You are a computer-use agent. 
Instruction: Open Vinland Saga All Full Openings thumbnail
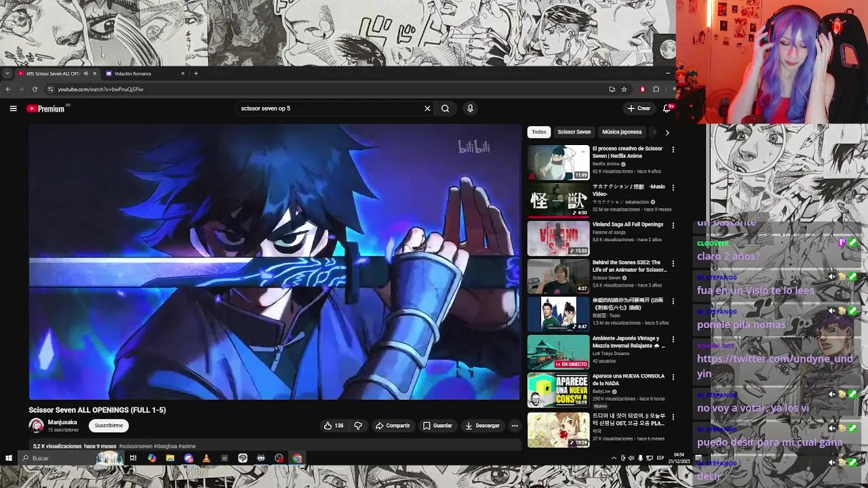(559, 239)
